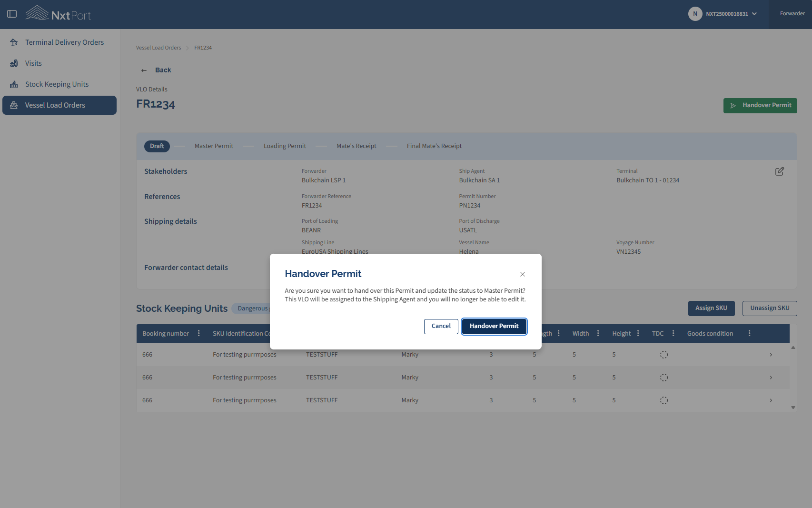Screen dimensions: 812x508
Task: Click TDC status icon in third row
Action: (x=664, y=400)
